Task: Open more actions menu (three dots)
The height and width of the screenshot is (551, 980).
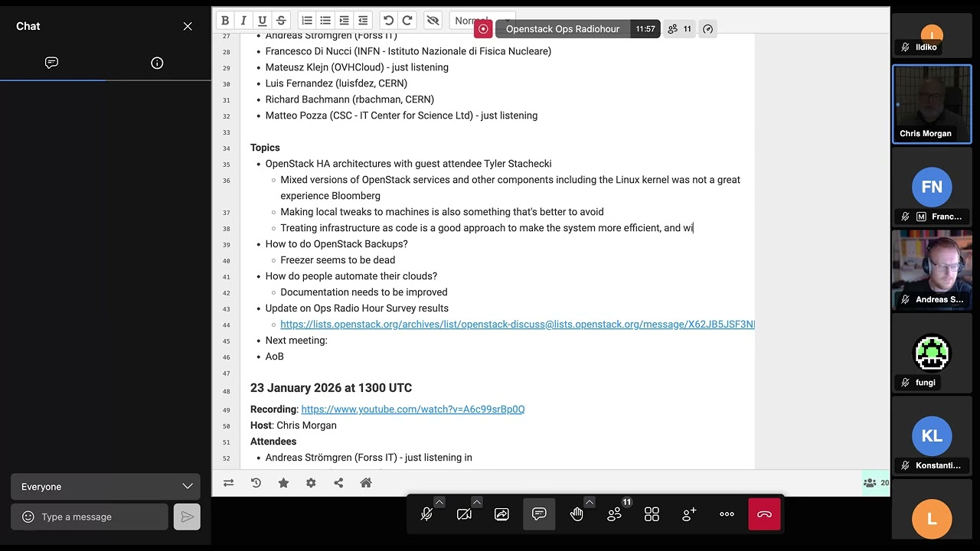Action: coord(727,514)
